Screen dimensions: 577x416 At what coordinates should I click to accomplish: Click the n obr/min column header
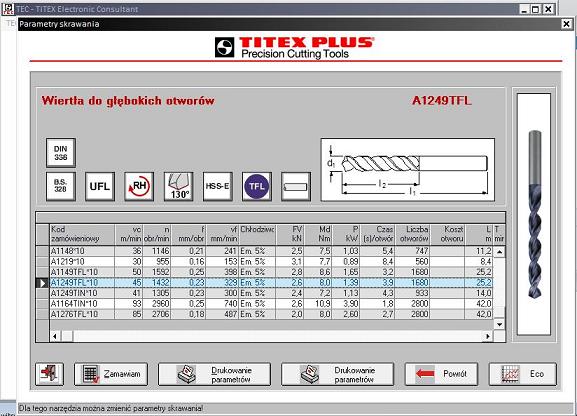(x=157, y=234)
